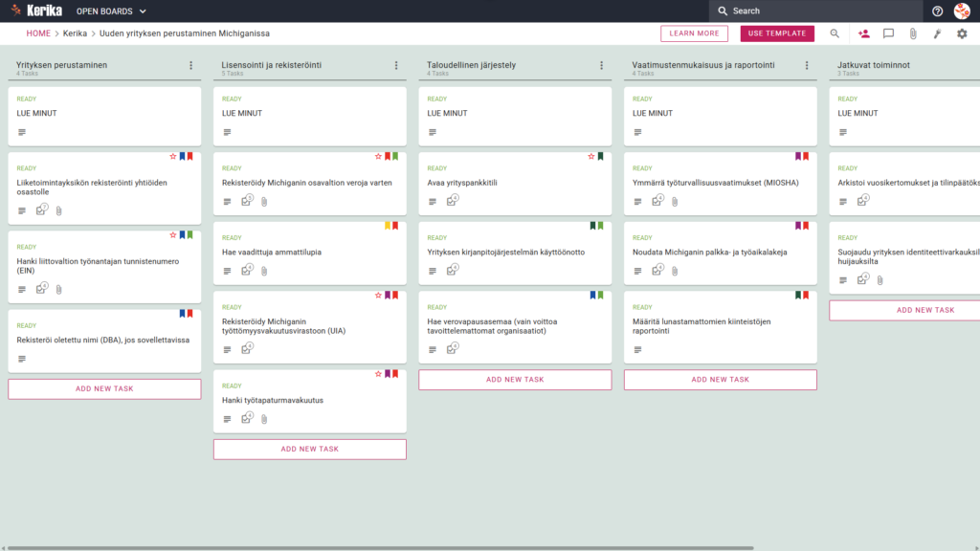This screenshot has height=551, width=980.
Task: Open LUE MINUT card in Taloudellinen järjestely
Action: click(x=515, y=116)
